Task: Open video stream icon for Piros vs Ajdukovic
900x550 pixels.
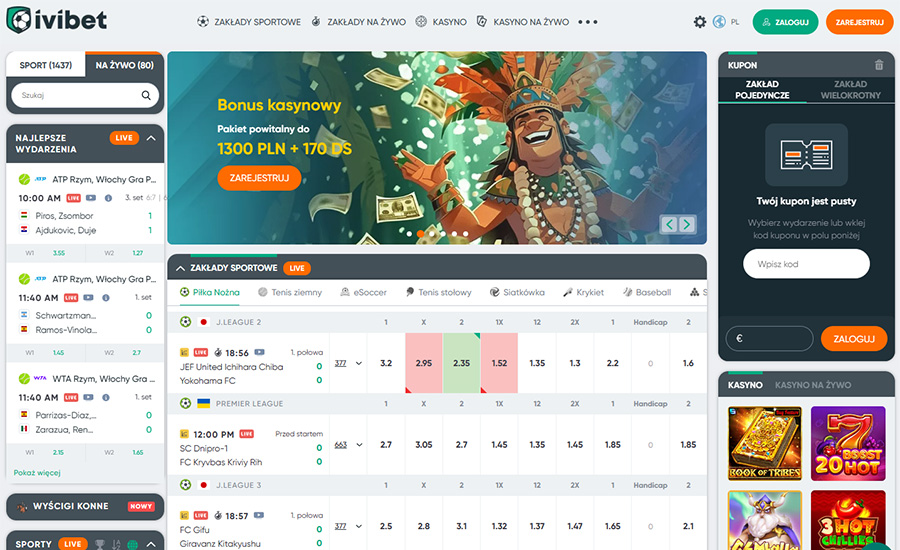Action: click(91, 198)
